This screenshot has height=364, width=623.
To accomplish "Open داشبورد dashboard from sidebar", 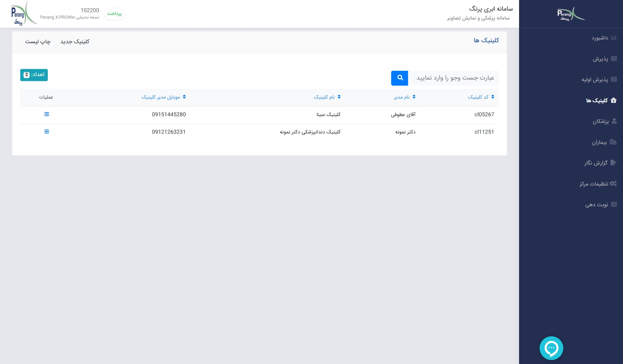I will click(600, 38).
